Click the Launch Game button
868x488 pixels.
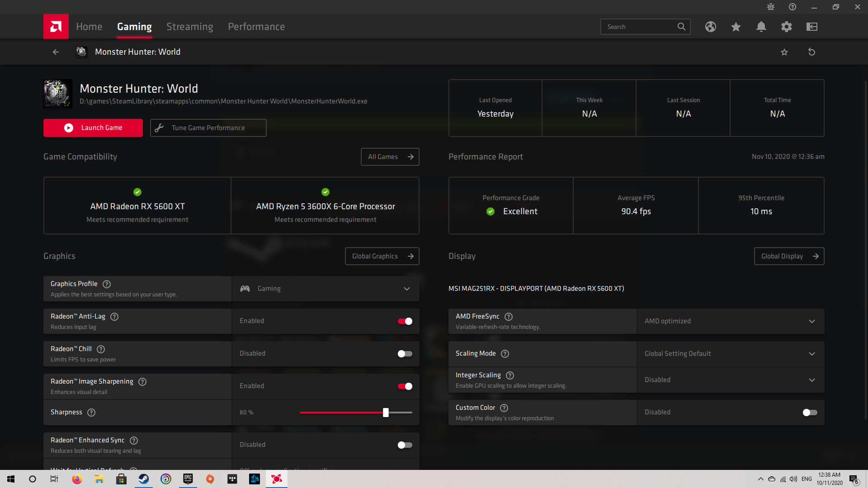(93, 128)
